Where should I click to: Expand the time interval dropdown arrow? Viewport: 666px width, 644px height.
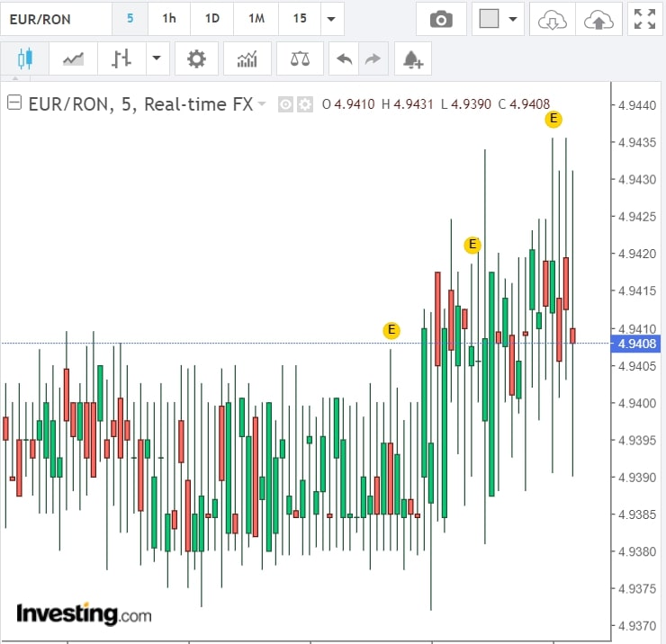tap(332, 19)
